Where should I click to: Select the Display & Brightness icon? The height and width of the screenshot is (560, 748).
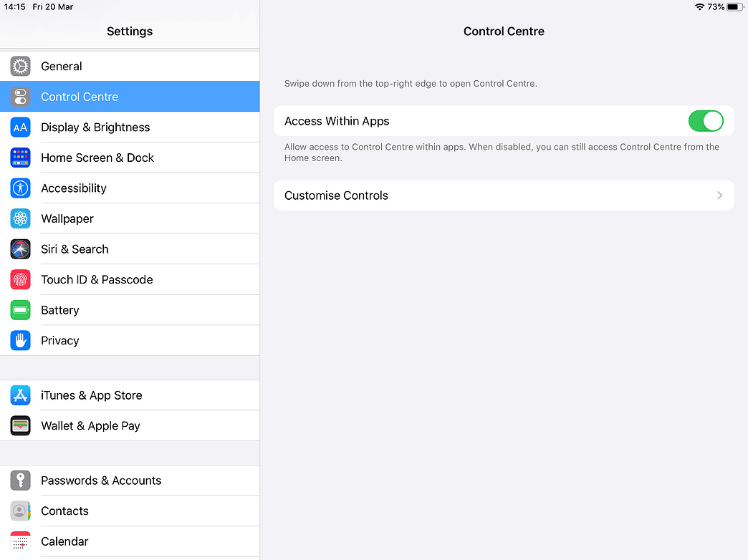point(20,127)
